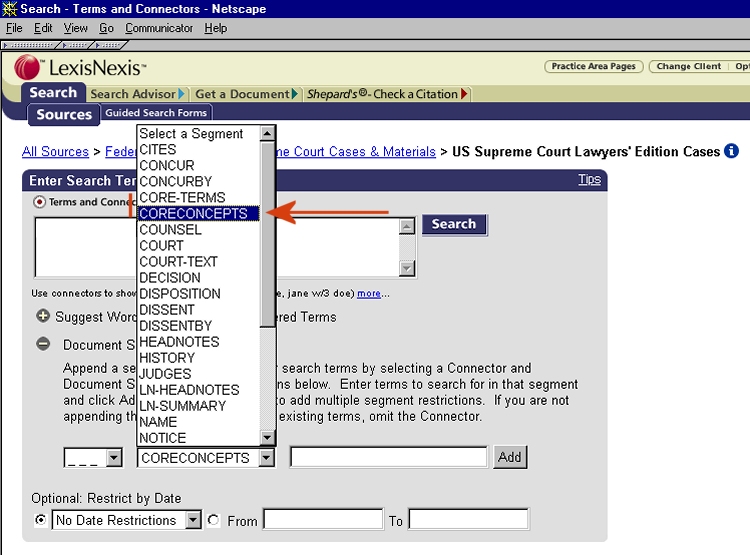Choose LN-HEADNOTES in the segment list
The image size is (750, 555).
(x=199, y=390)
